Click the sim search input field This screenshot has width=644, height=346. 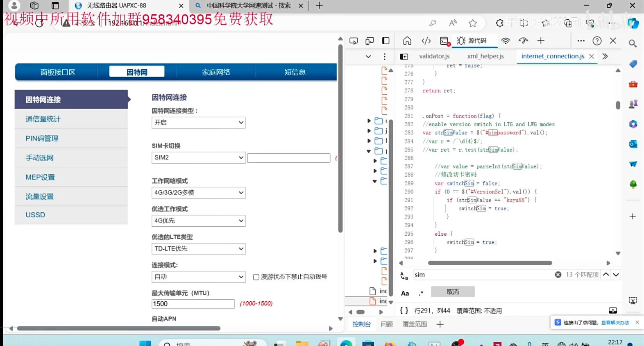pyautogui.click(x=483, y=275)
